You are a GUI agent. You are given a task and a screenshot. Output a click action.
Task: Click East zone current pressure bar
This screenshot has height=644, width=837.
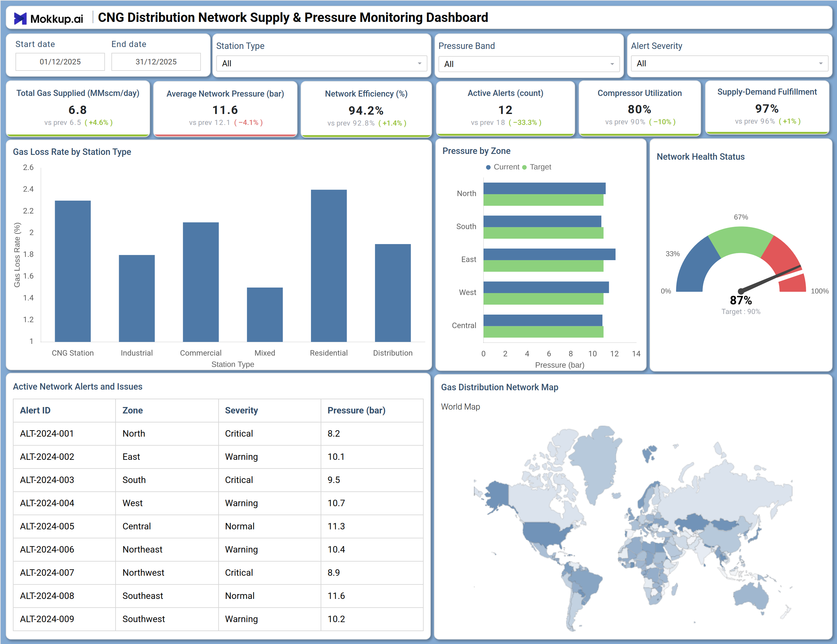(550, 254)
